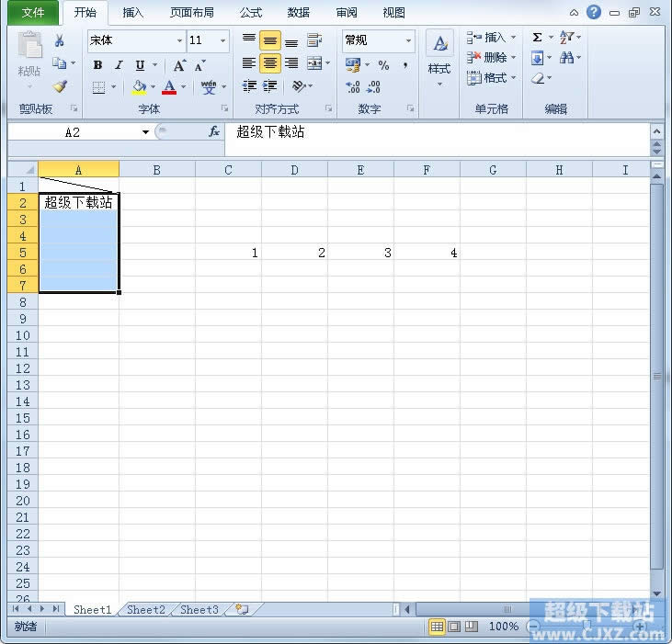Toggle center horizontal alignment
672x644 pixels.
[x=270, y=63]
